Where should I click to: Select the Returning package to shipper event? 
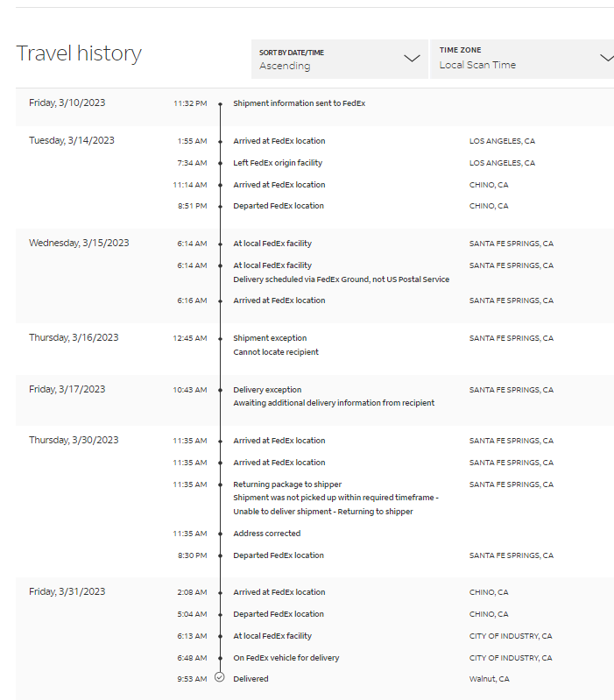[287, 484]
